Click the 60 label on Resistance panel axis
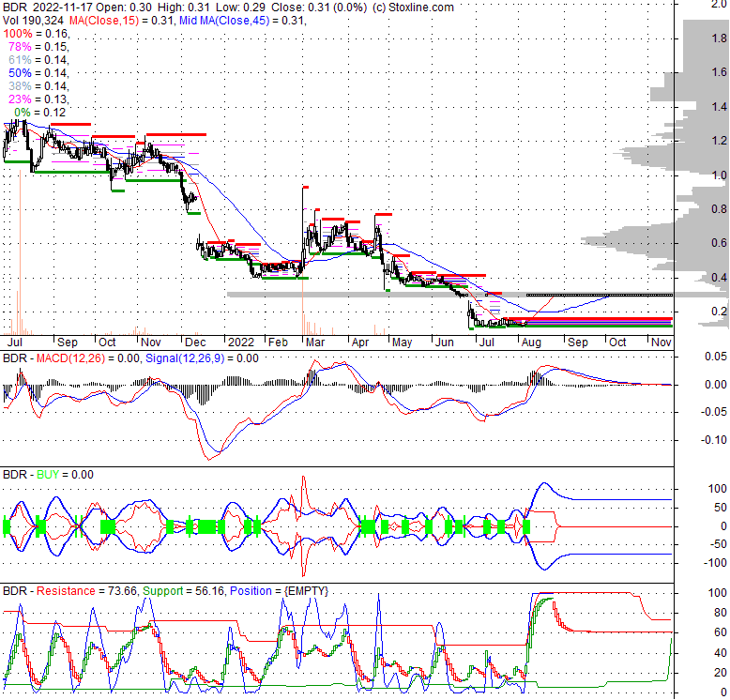The height and width of the screenshot is (700, 730). click(x=721, y=632)
